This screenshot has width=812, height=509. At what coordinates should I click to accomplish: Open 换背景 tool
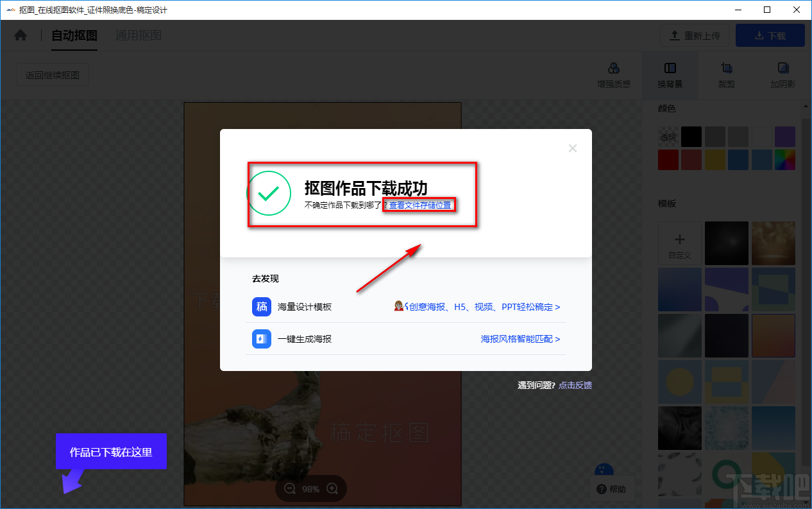[x=670, y=75]
